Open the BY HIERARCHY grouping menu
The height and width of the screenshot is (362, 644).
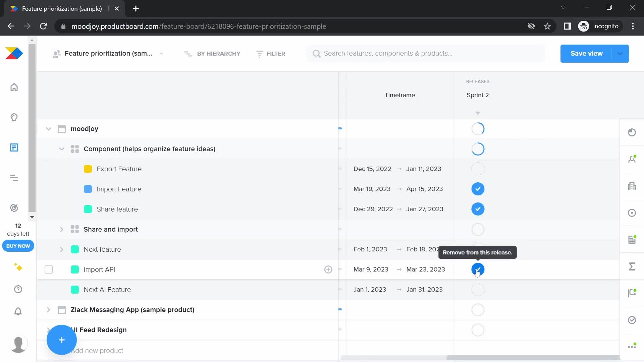point(212,54)
